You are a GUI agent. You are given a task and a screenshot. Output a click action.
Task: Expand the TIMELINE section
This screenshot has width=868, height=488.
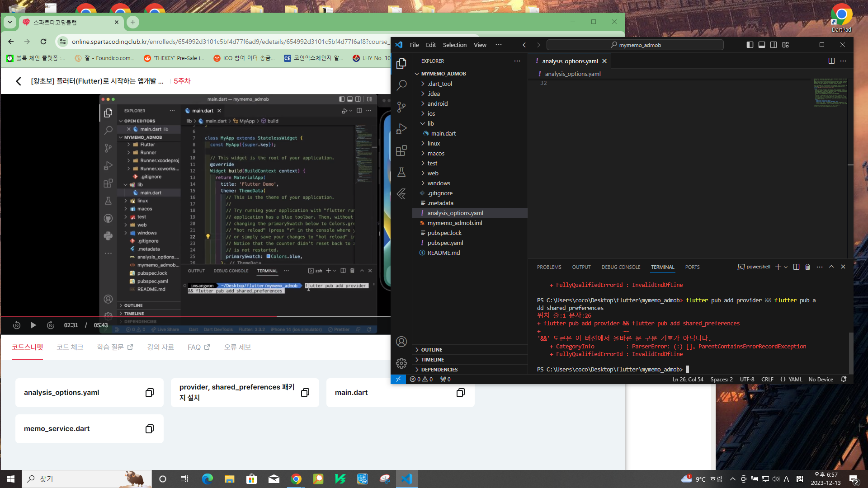pyautogui.click(x=470, y=360)
